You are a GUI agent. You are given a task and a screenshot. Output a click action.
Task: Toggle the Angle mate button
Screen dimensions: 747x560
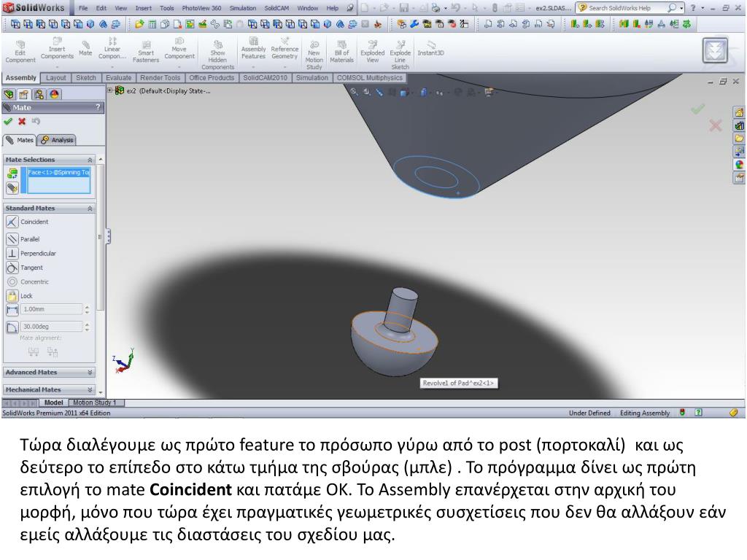click(12, 327)
